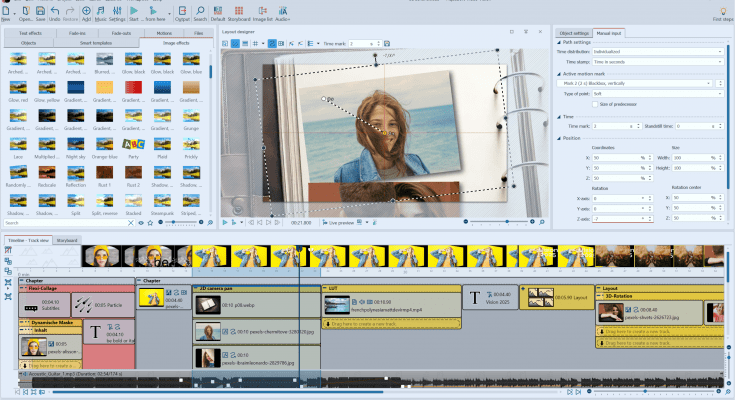Viewport: 735px width, 400px height.
Task: Open the Active motion mark dropdown
Action: click(635, 83)
